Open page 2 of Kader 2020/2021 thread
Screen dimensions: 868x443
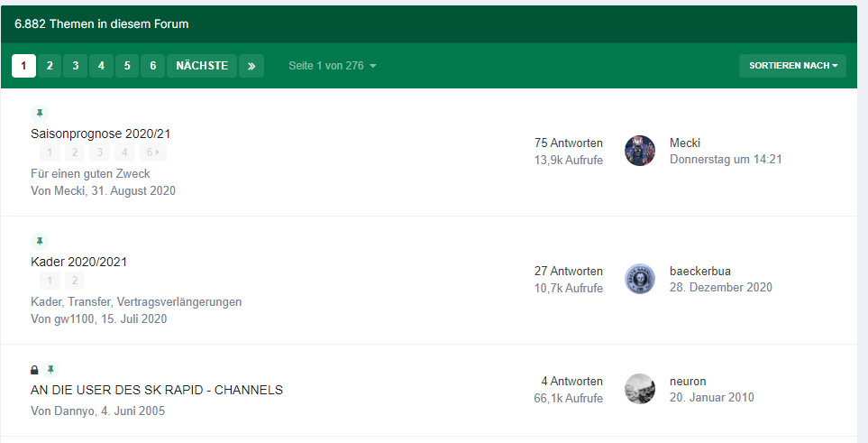(x=75, y=281)
